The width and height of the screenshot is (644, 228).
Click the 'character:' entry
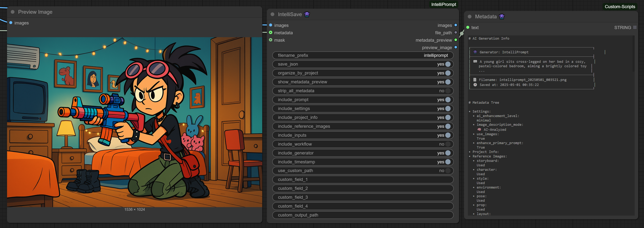[487, 169]
